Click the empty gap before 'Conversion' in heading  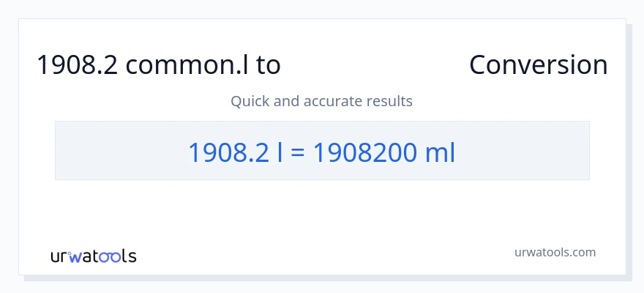[x=375, y=65]
